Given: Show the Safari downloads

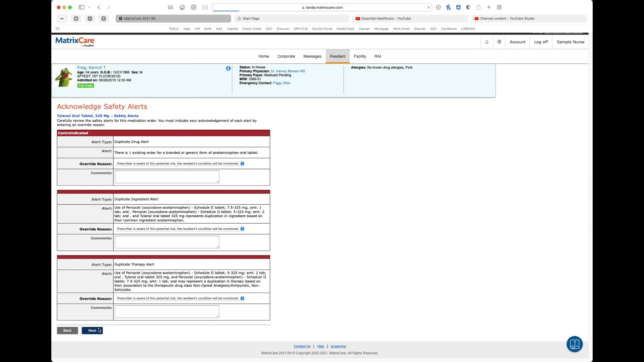Looking at the screenshot, I should (x=439, y=8).
